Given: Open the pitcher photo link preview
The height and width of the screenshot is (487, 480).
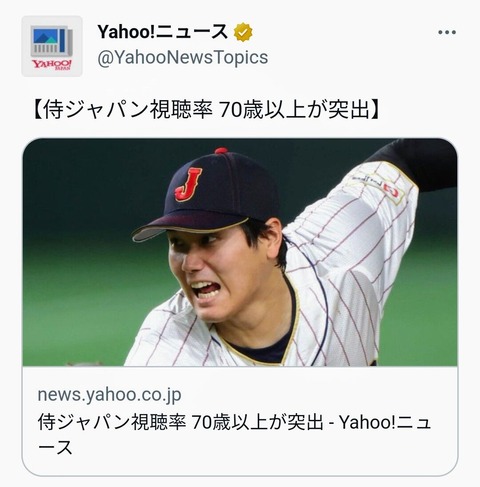Looking at the screenshot, I should (x=240, y=252).
